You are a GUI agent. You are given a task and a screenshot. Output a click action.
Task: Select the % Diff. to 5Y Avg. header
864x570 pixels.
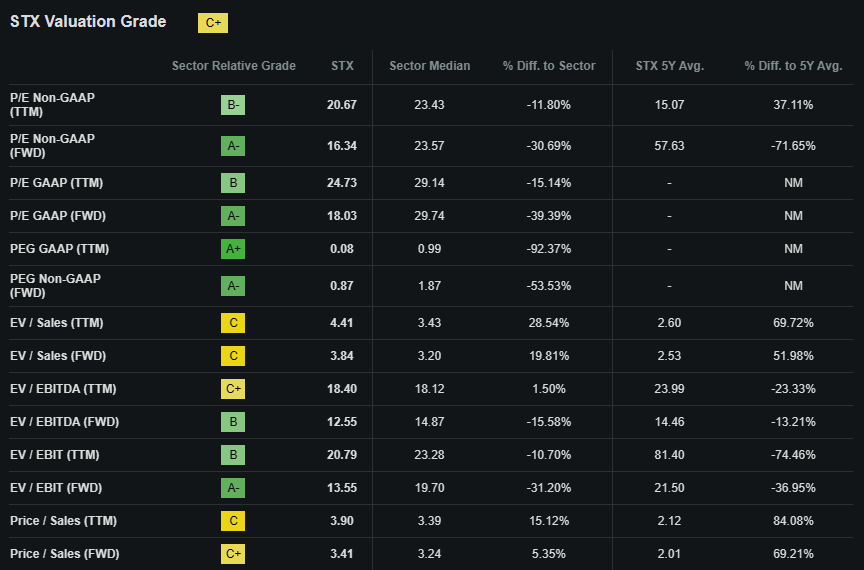coord(793,66)
